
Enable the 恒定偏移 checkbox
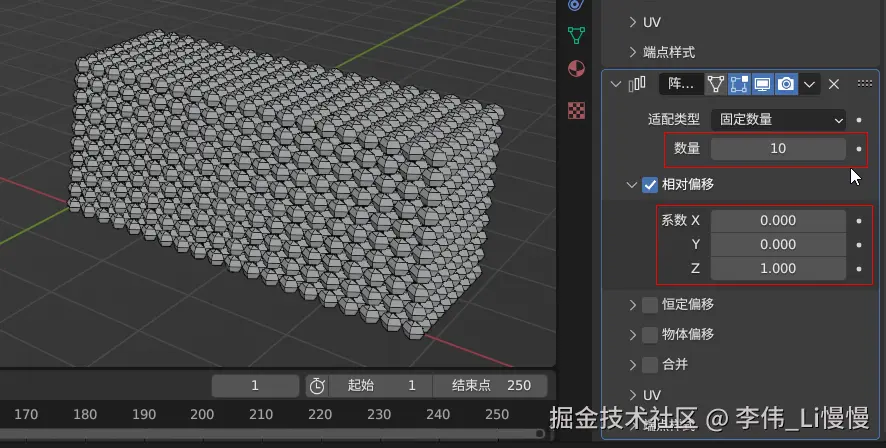[650, 305]
